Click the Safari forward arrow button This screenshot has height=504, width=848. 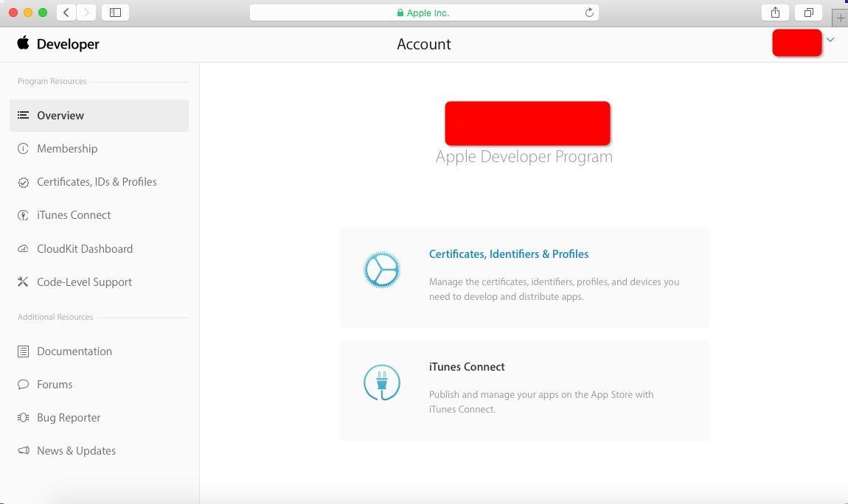tap(86, 13)
